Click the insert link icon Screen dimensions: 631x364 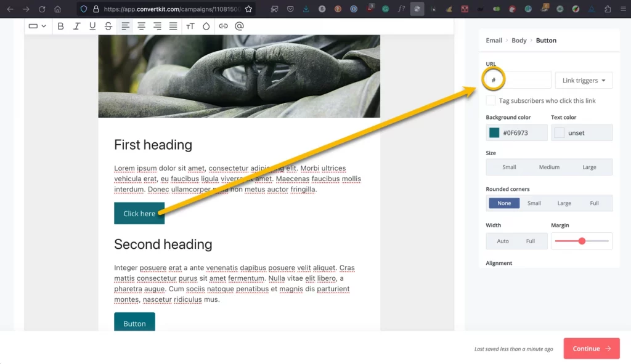click(x=223, y=26)
